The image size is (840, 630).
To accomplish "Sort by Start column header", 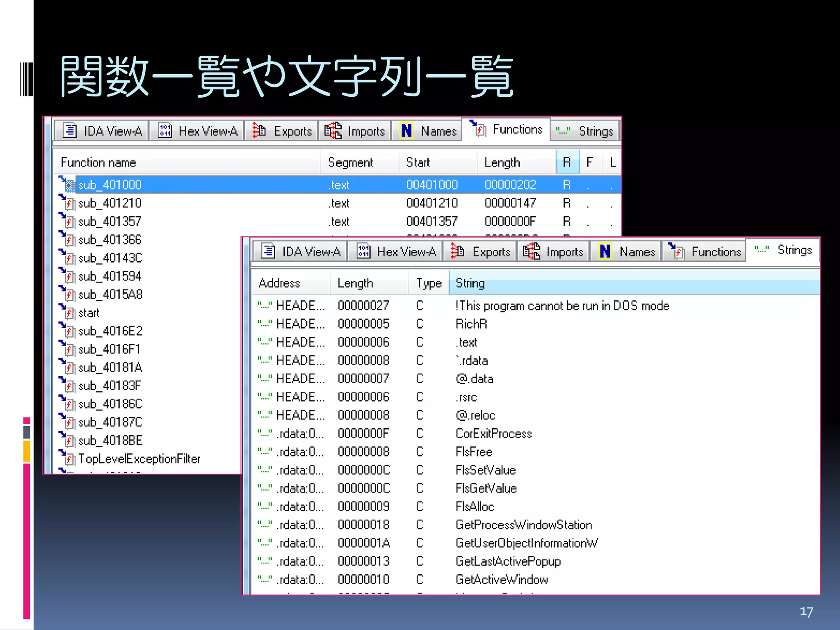I will 438,162.
